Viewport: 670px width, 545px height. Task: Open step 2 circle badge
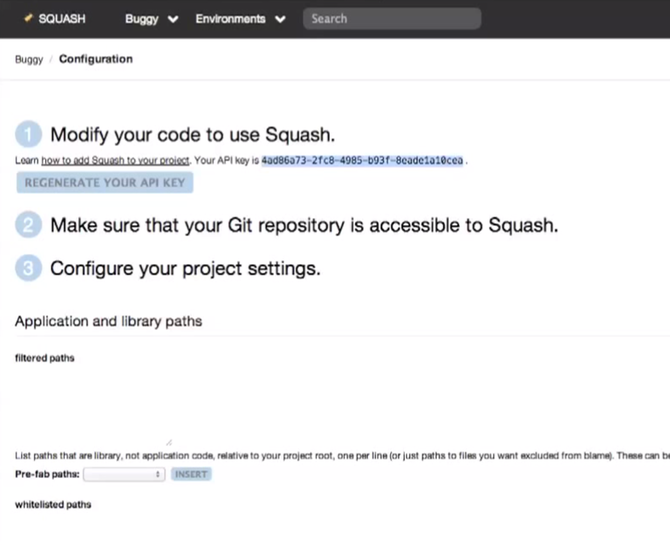point(28,224)
